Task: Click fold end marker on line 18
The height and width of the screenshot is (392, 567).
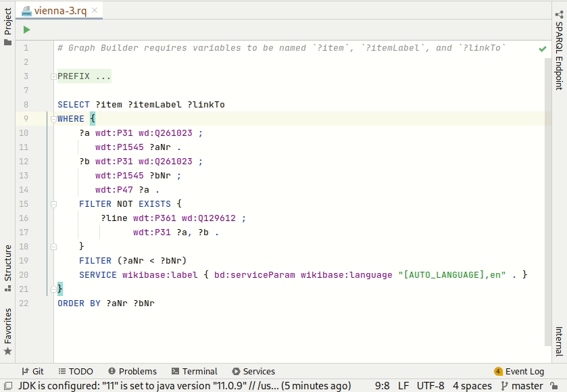Action: click(x=53, y=247)
